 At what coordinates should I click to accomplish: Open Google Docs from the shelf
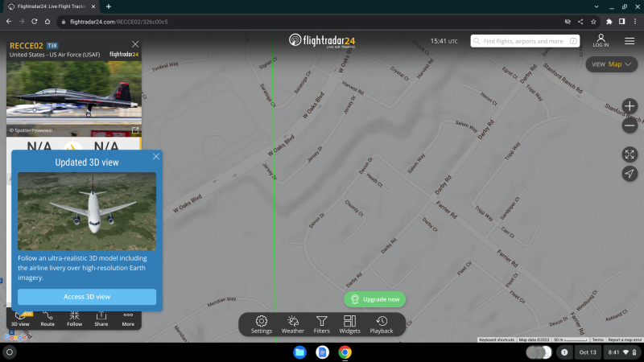323,352
